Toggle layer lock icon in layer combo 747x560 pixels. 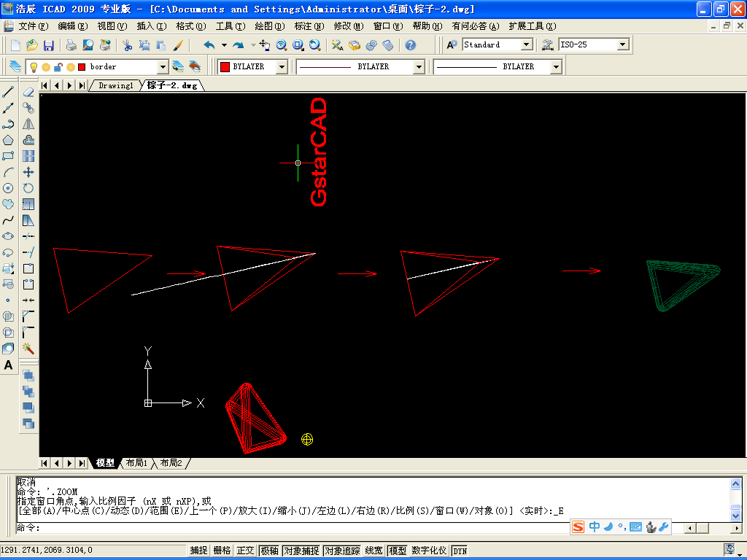coord(58,67)
